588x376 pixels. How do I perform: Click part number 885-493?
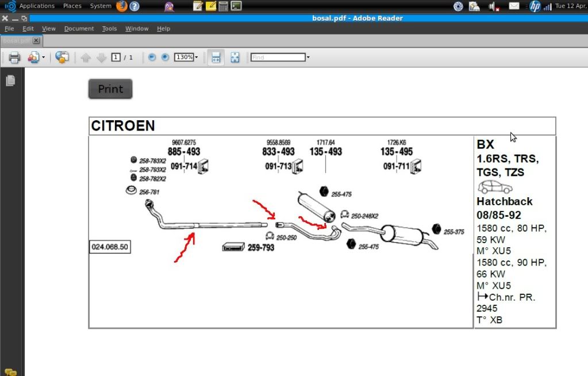pos(184,152)
